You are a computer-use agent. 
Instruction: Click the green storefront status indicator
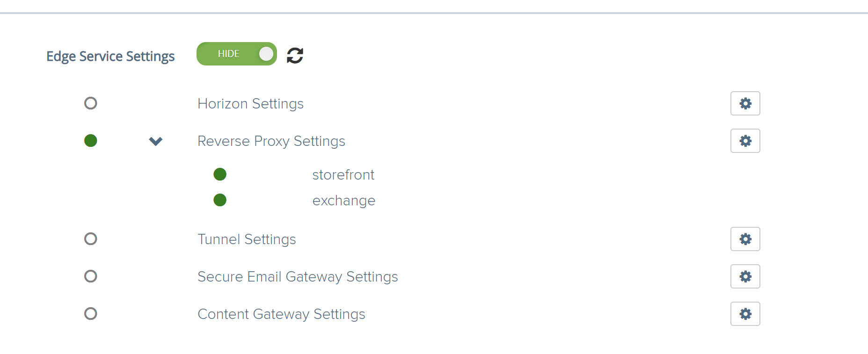point(220,174)
